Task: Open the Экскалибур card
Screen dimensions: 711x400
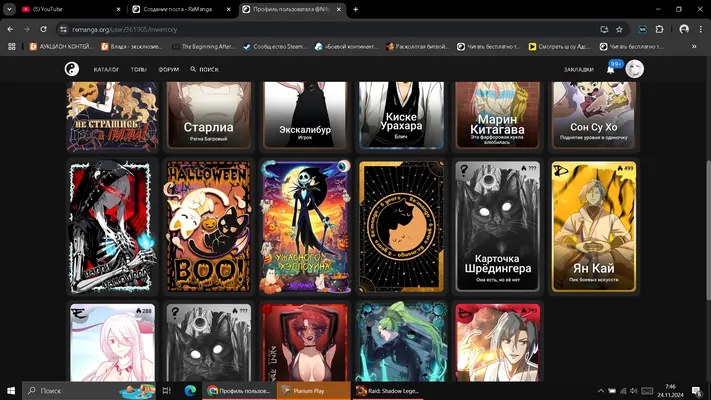Action: click(305, 115)
